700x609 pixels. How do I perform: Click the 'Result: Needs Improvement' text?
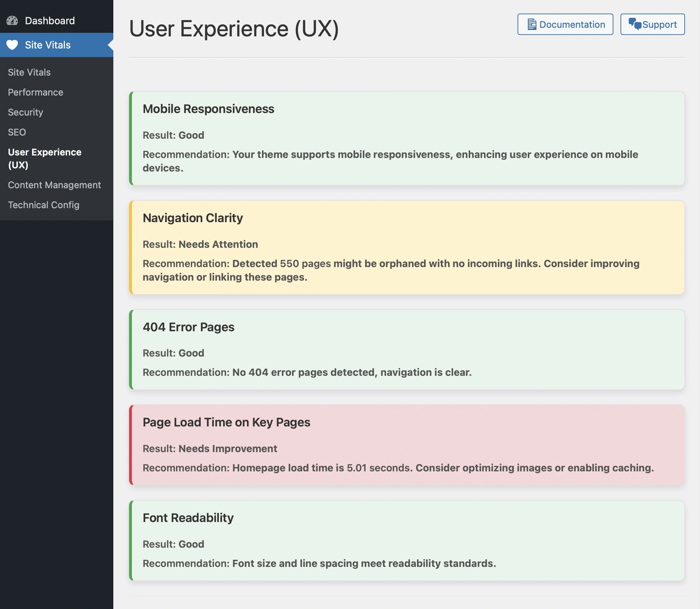pyautogui.click(x=210, y=449)
